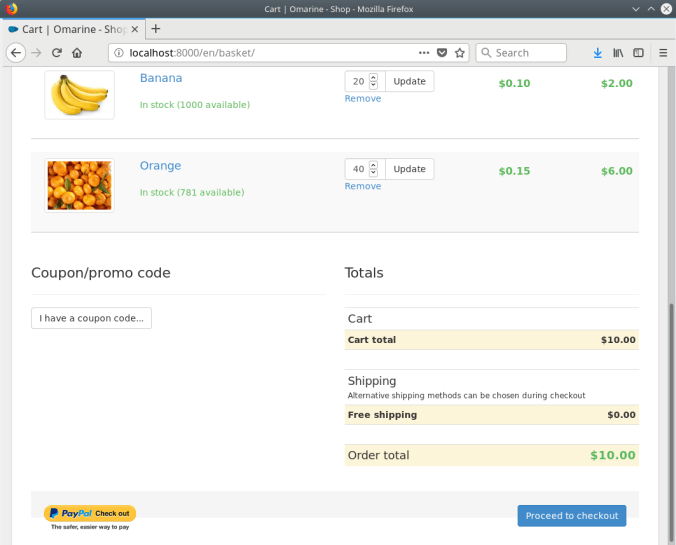Show site information for localhost

(118, 53)
